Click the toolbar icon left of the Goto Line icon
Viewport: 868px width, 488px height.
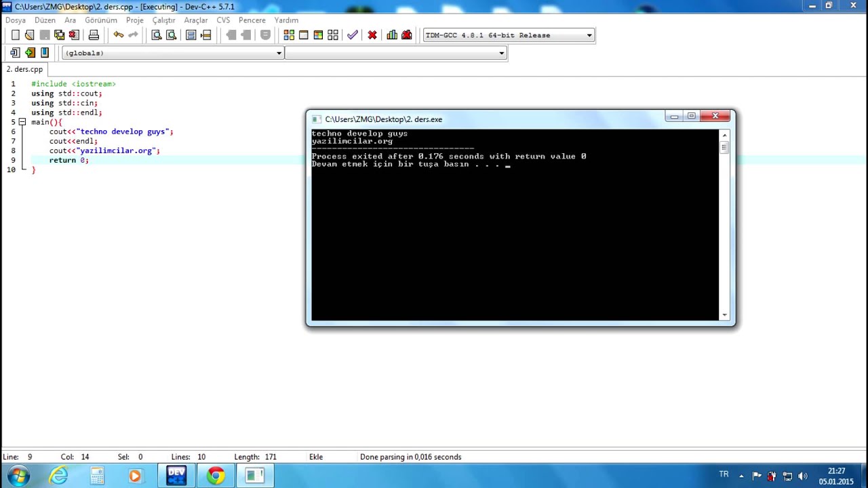click(191, 35)
